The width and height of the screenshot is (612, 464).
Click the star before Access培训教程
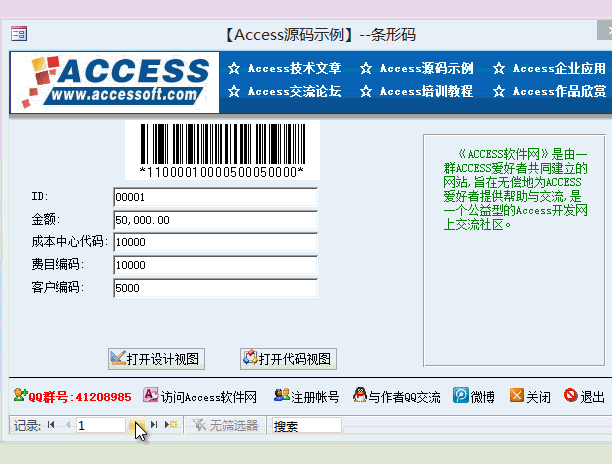click(366, 91)
